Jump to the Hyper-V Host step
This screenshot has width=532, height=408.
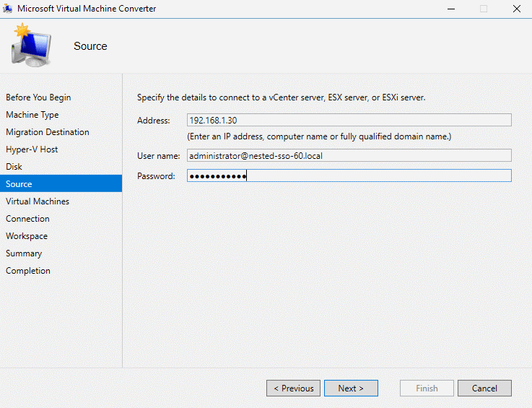pyautogui.click(x=32, y=149)
